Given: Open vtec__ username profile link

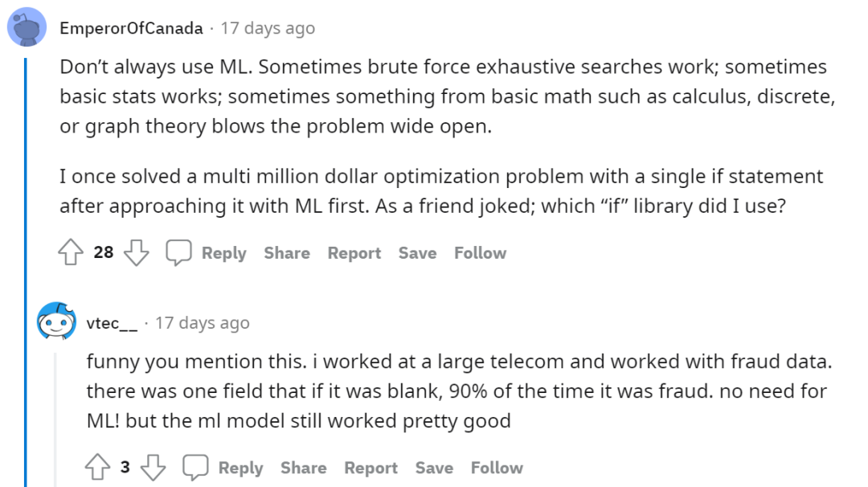Looking at the screenshot, I should 113,323.
